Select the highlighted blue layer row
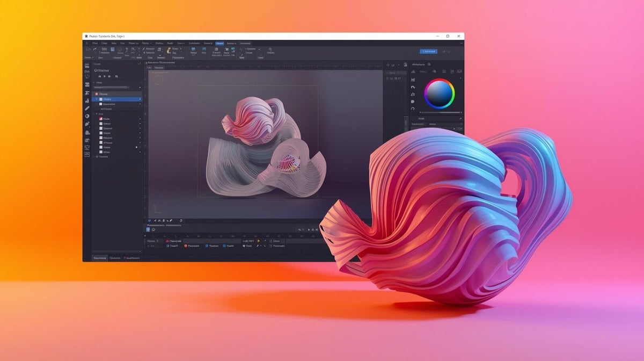644x361 pixels. click(x=117, y=99)
